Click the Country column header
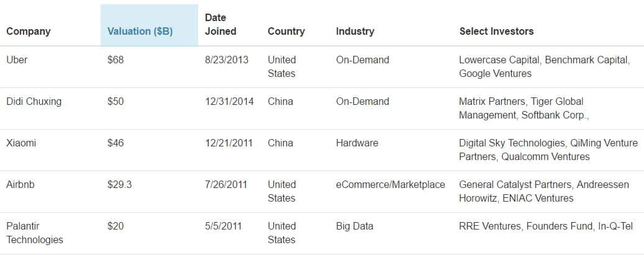This screenshot has height=255, width=644. 286,31
